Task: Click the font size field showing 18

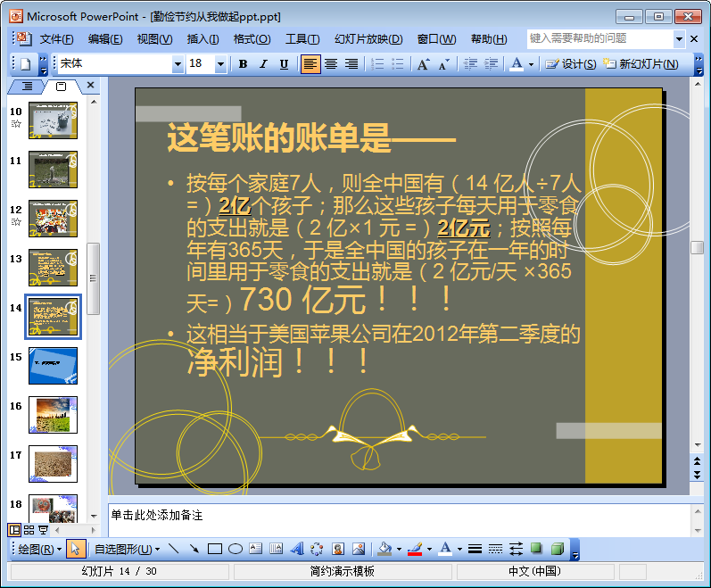Action: (x=201, y=64)
